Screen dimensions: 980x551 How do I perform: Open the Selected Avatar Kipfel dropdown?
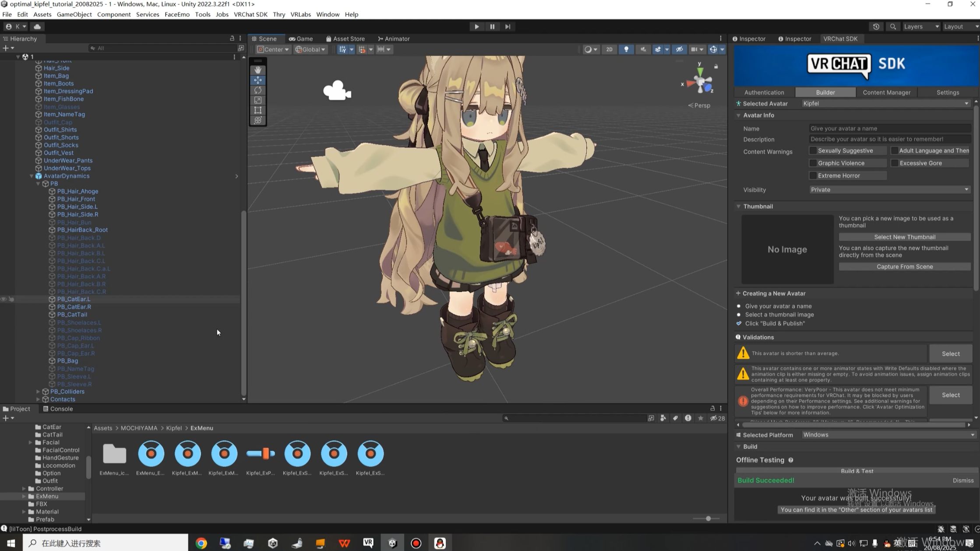point(886,104)
